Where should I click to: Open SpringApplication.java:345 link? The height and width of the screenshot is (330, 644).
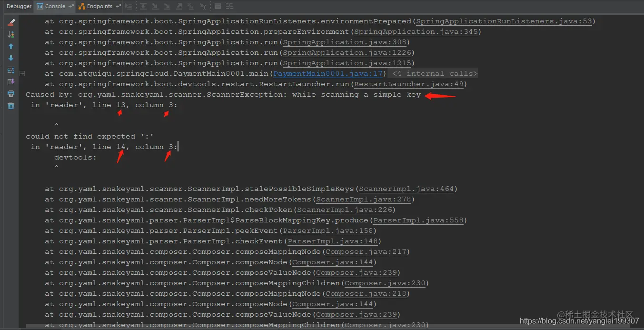coord(416,32)
